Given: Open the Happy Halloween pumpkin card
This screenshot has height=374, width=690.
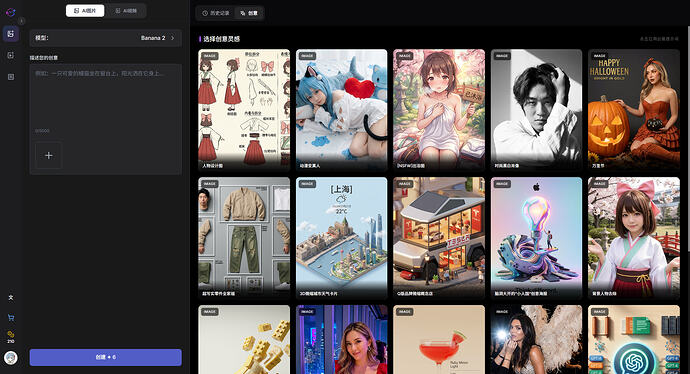Looking at the screenshot, I should 634,110.
